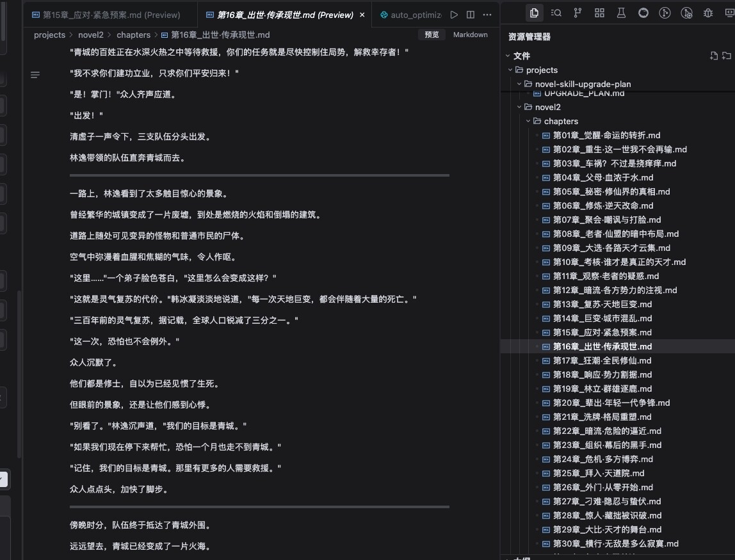Switch to 预览 preview mode

tap(432, 35)
